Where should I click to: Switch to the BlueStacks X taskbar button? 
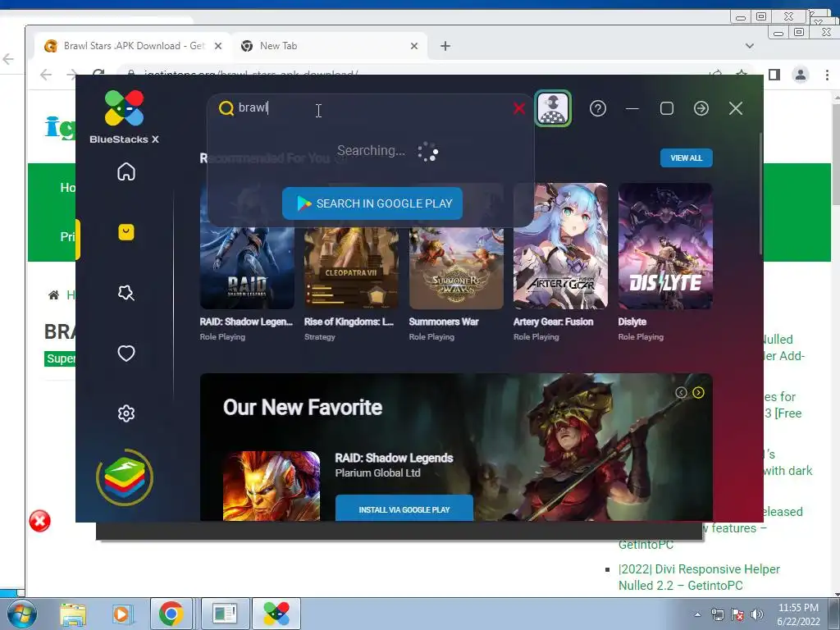click(x=276, y=614)
